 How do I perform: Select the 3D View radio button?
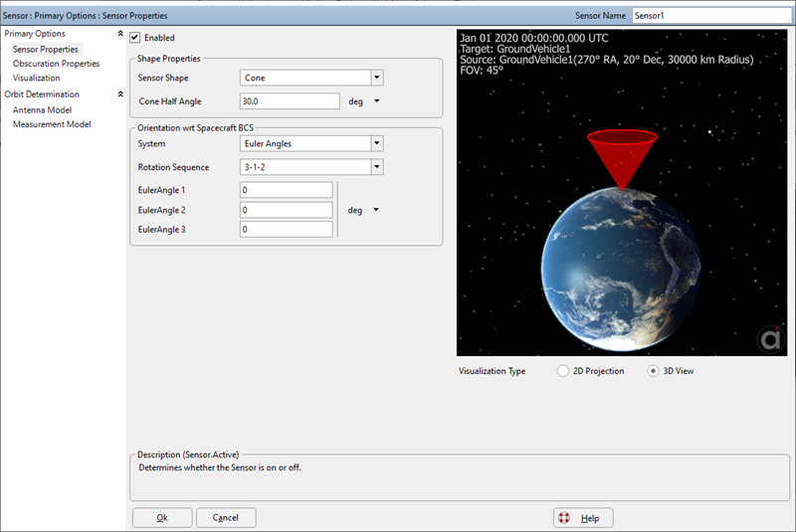[x=653, y=371]
